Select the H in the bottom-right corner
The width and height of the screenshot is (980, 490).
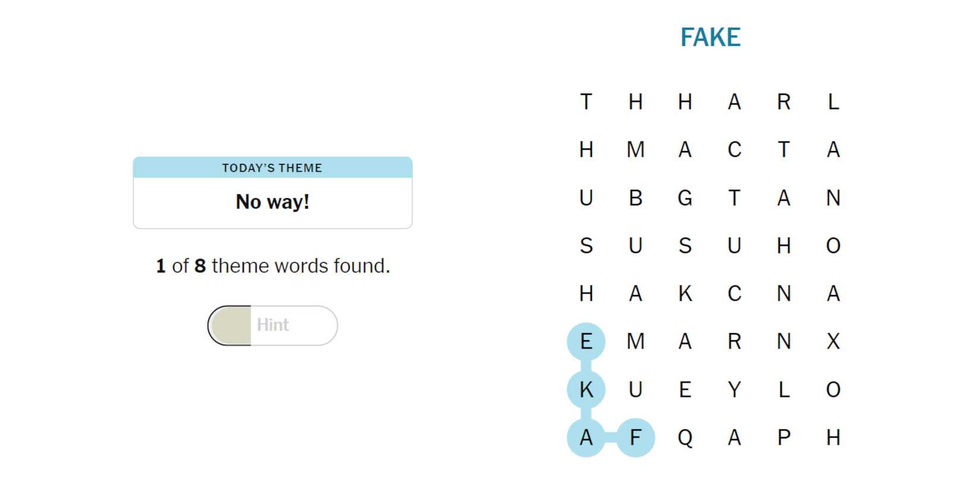tap(833, 438)
